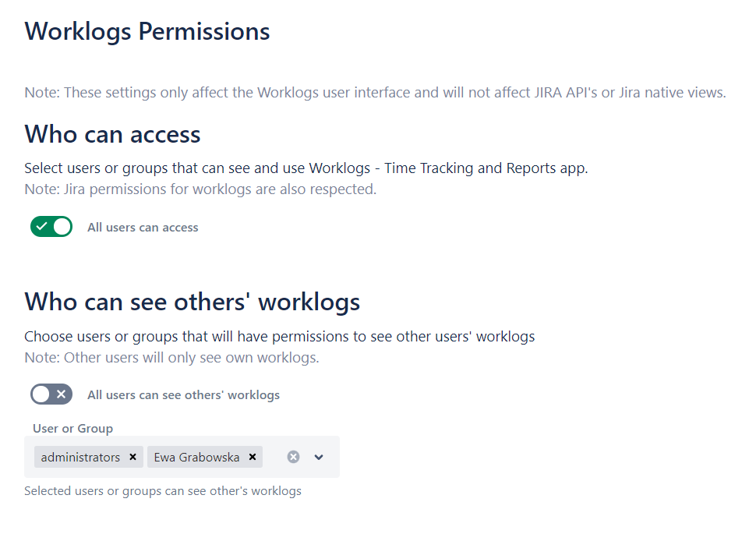The height and width of the screenshot is (541, 756).
Task: Click the clear icon beside the dropdown chevron
Action: (x=292, y=457)
